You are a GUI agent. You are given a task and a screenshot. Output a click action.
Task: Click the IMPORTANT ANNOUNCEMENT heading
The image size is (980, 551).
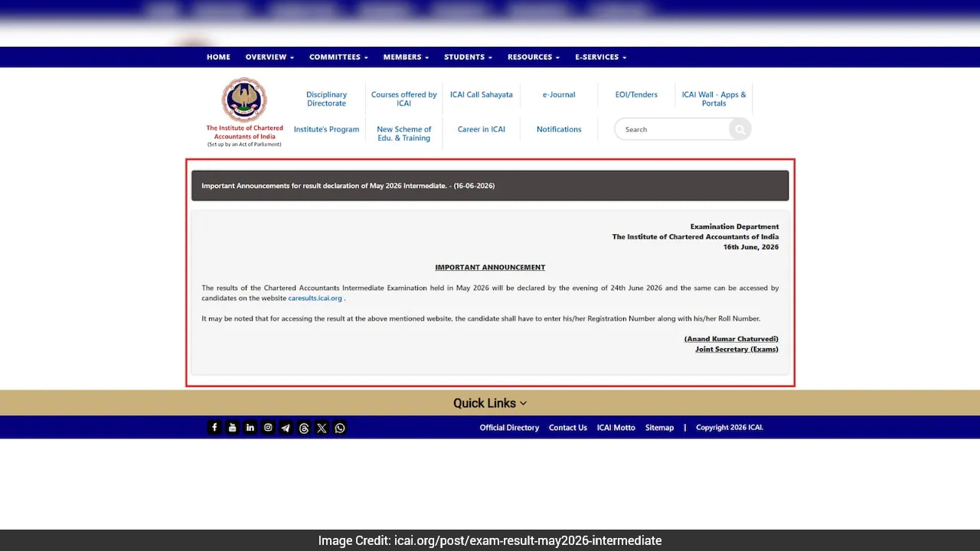point(490,267)
